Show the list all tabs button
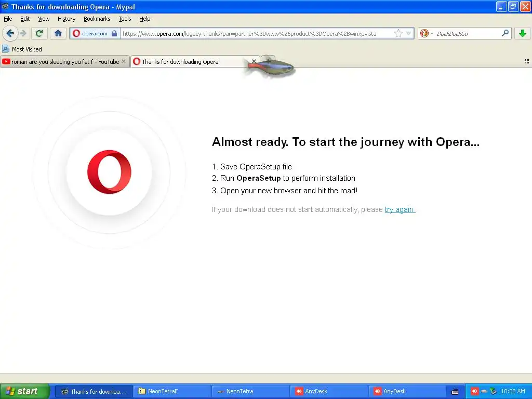The height and width of the screenshot is (399, 532). coord(527,61)
